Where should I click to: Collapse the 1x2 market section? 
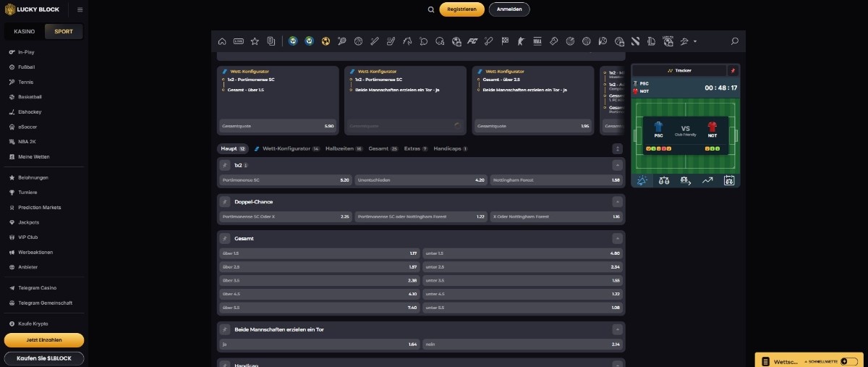617,165
